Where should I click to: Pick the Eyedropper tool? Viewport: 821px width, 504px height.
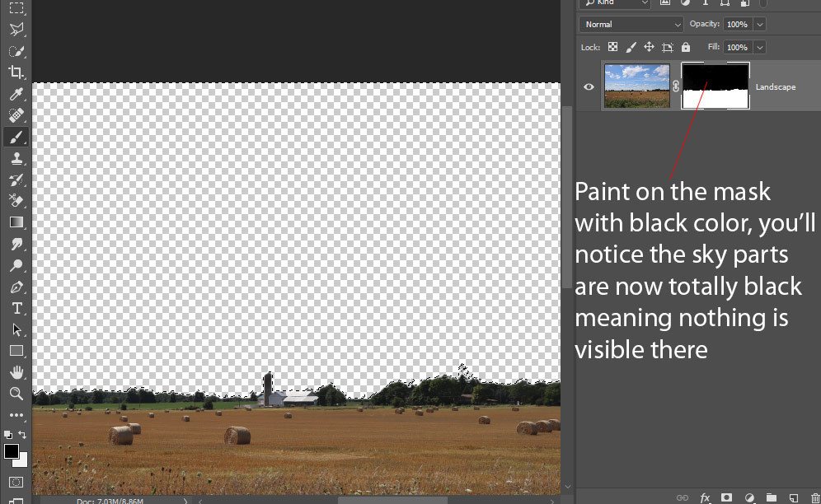[x=16, y=94]
